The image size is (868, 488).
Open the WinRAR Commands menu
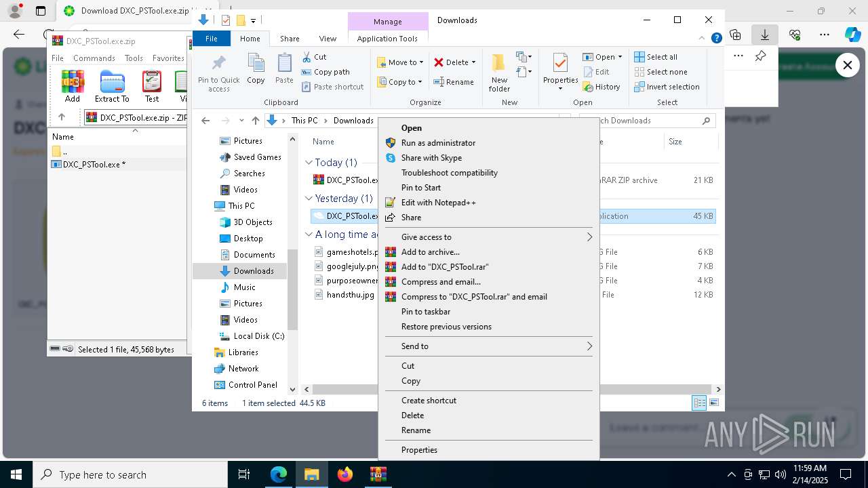(94, 58)
